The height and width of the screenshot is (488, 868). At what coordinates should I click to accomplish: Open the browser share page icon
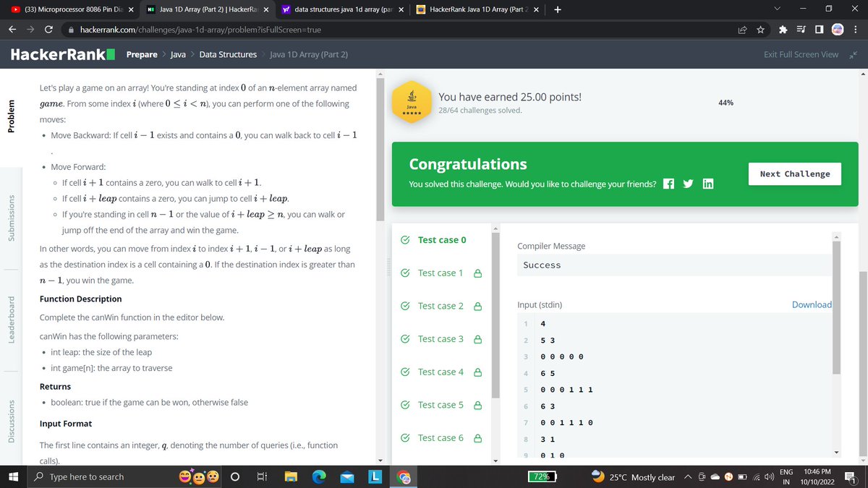point(743,30)
